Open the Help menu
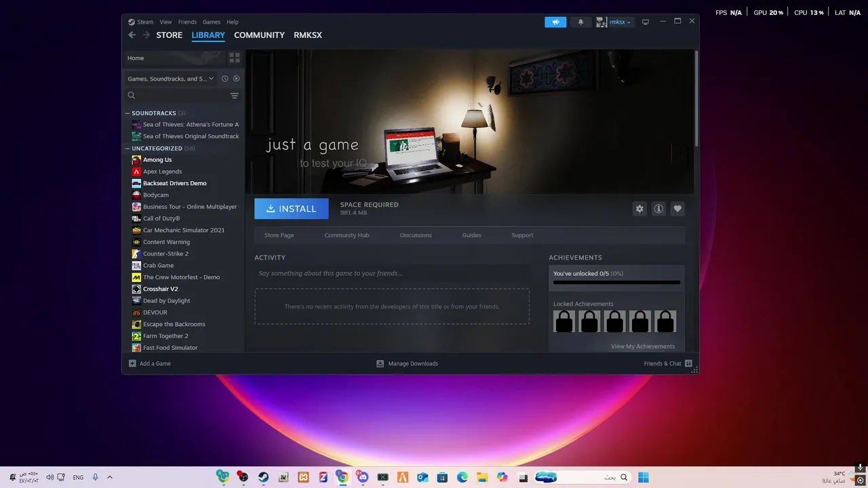The image size is (868, 488). pos(233,22)
